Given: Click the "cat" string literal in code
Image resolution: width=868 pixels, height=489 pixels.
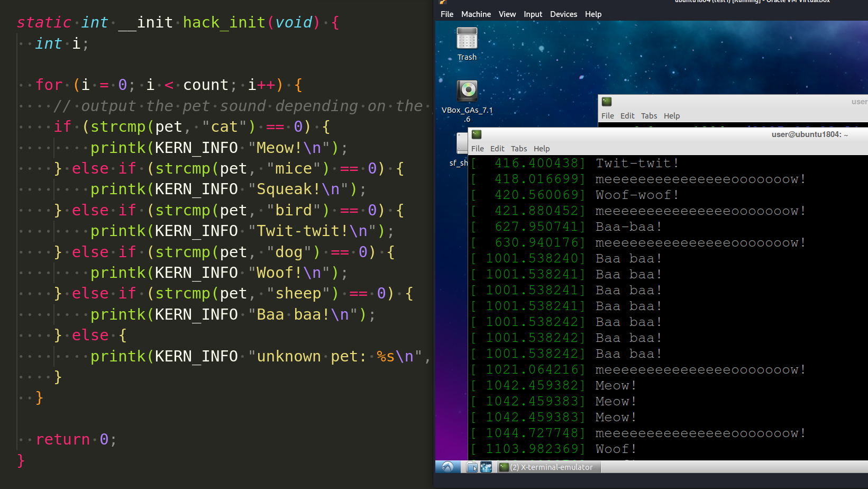Looking at the screenshot, I should [224, 126].
